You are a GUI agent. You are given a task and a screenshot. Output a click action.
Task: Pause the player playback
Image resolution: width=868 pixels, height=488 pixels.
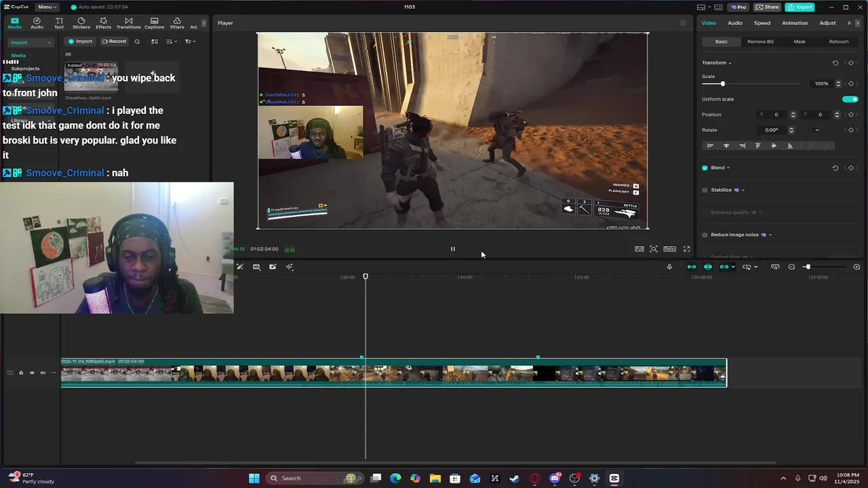tap(453, 249)
